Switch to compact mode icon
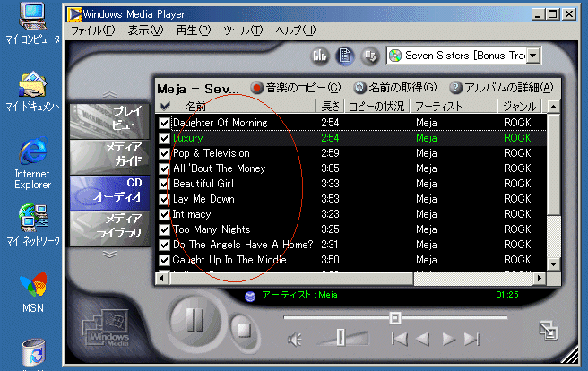 pyautogui.click(x=549, y=331)
